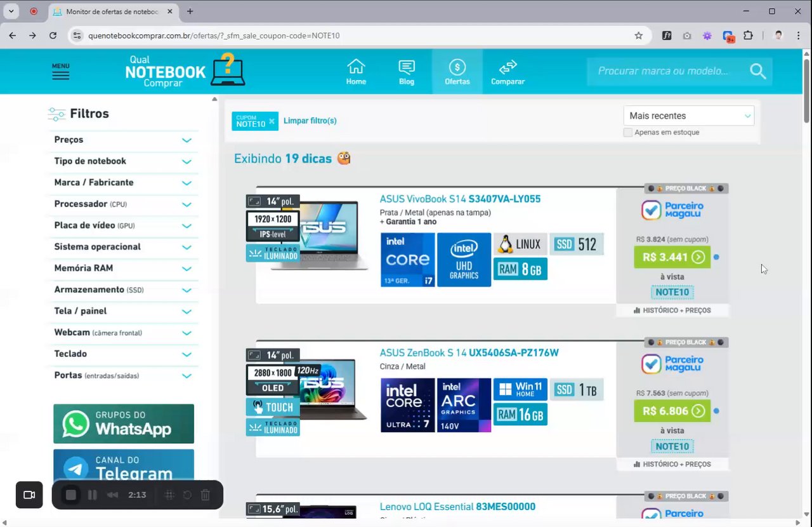Click 'Limpar filtro(s)' link
This screenshot has height=527, width=812.
(310, 121)
